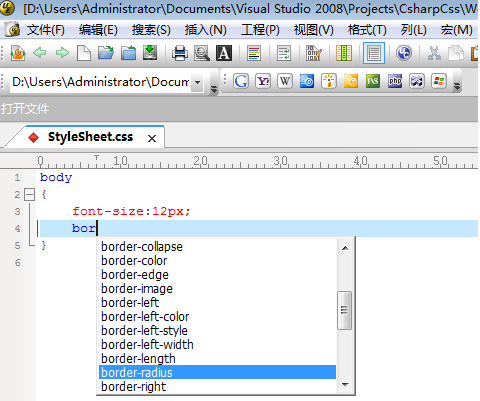Screen dimensions: 480x401
Task: Click autocomplete list scroll up arrow
Action: tap(345, 248)
